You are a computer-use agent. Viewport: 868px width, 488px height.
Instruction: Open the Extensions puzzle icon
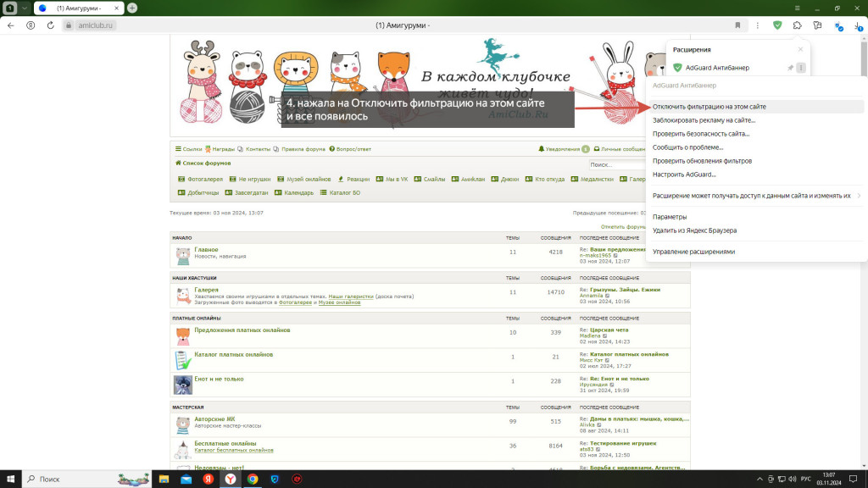(x=797, y=25)
